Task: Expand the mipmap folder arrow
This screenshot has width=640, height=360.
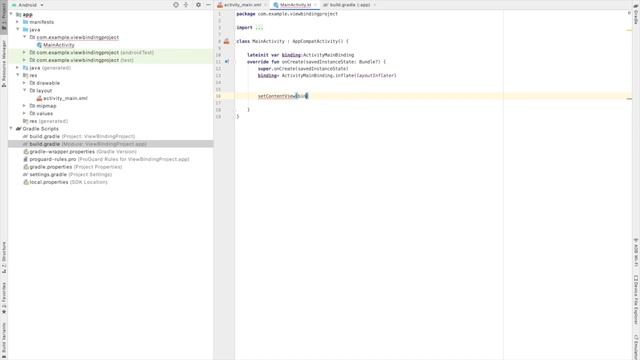Action: 24,106
